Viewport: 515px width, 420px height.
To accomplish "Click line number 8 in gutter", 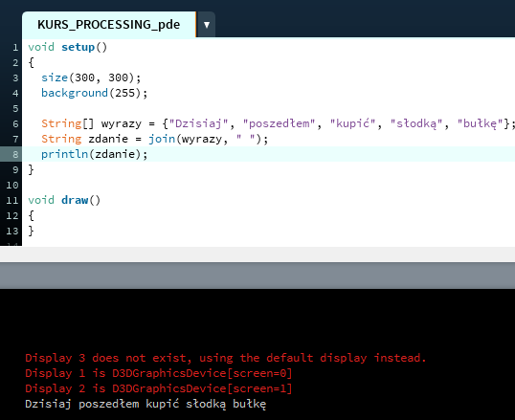I will point(15,154).
